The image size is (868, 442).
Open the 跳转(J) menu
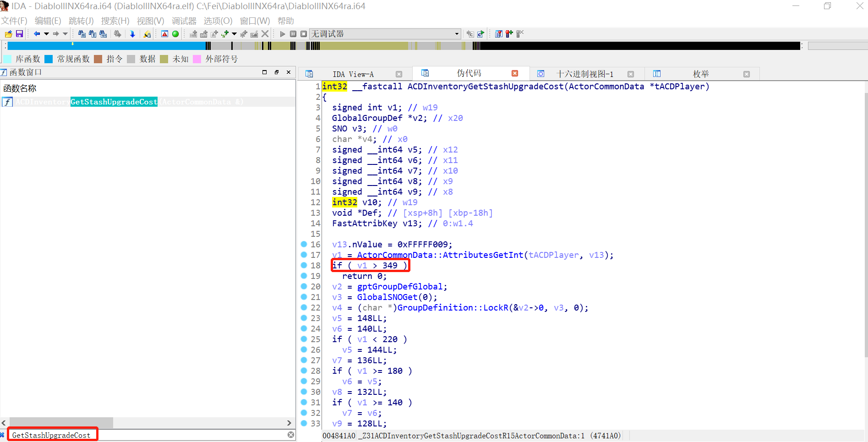pos(81,21)
